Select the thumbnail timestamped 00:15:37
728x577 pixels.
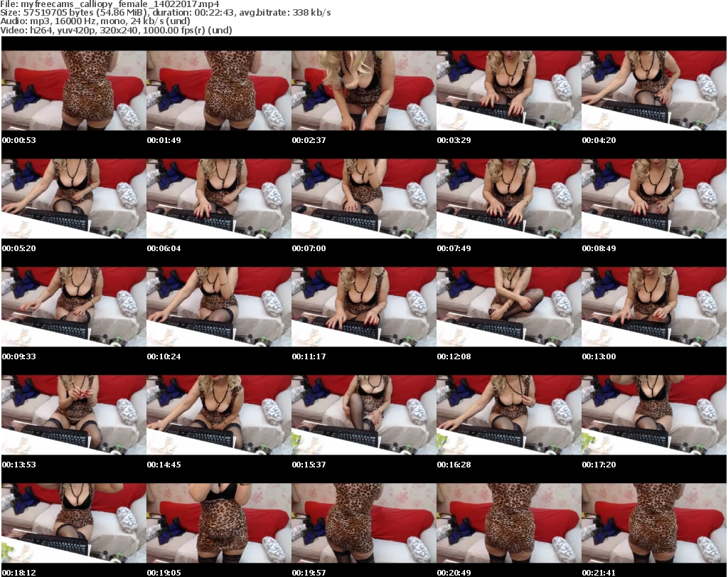tap(363, 415)
